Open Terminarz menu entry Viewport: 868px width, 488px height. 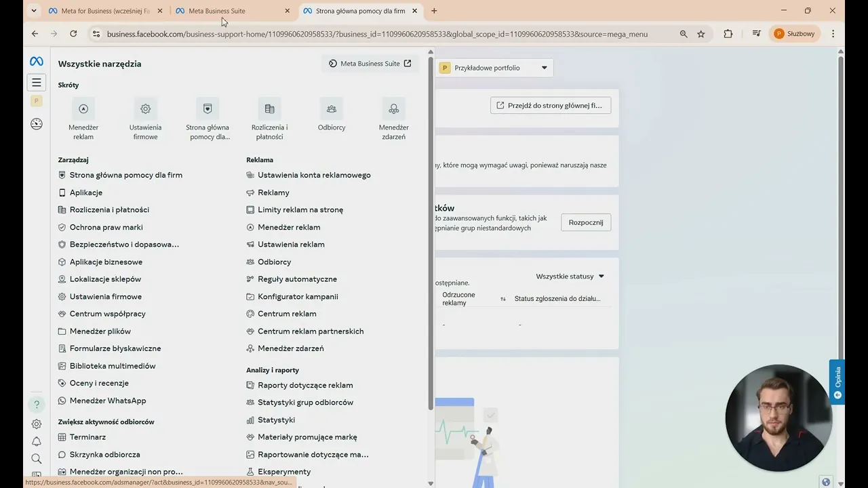(x=82, y=437)
